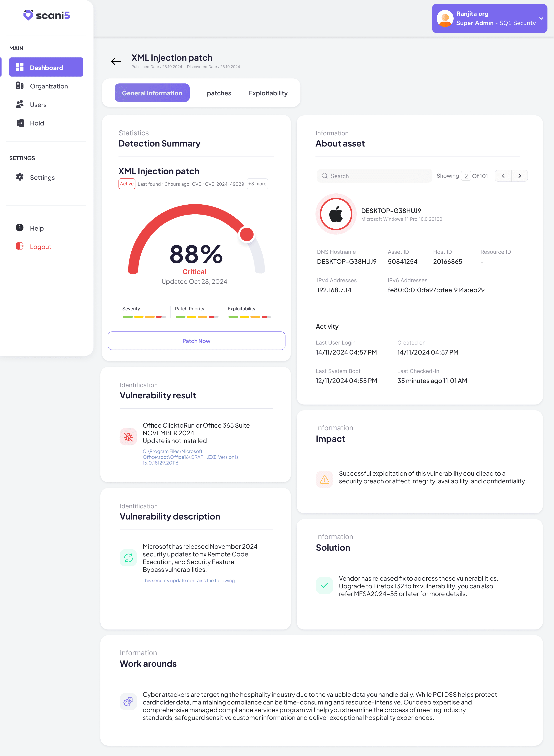554x756 pixels.
Task: Click the scani5 shield logo
Action: pyautogui.click(x=28, y=15)
